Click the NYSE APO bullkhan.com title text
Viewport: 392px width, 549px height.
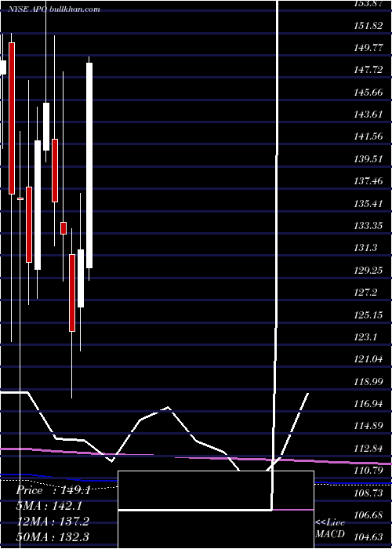pyautogui.click(x=54, y=9)
